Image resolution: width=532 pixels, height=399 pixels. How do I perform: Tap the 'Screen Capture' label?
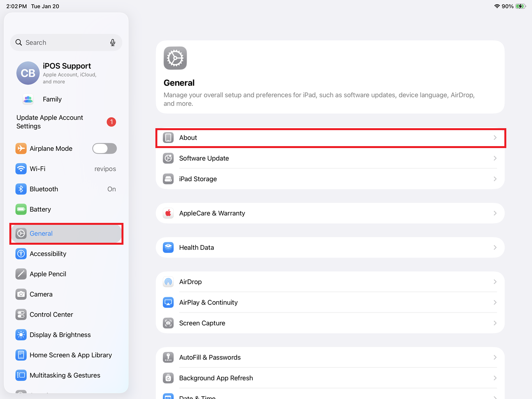pos(202,323)
